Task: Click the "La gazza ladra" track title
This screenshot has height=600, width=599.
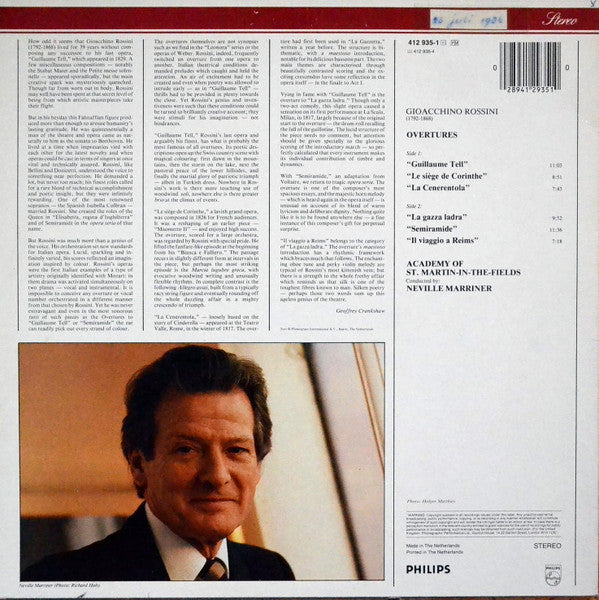Action: pyautogui.click(x=437, y=217)
